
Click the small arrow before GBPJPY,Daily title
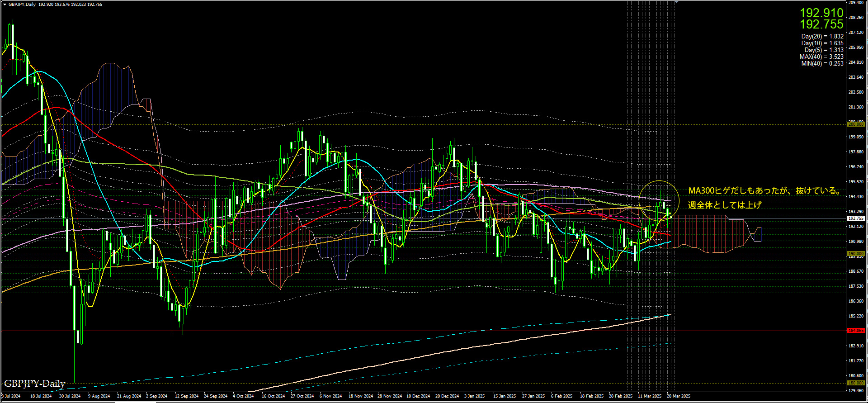pos(5,5)
